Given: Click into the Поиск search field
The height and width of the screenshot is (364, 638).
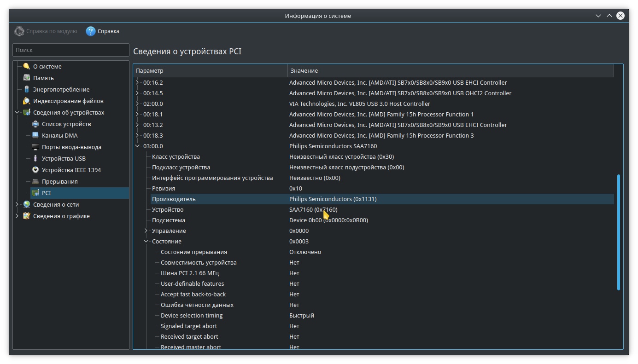Looking at the screenshot, I should [x=71, y=50].
